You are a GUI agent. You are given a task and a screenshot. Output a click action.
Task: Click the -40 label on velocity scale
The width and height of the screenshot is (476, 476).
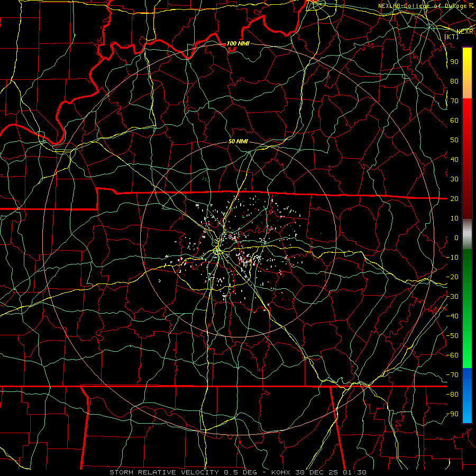point(452,316)
